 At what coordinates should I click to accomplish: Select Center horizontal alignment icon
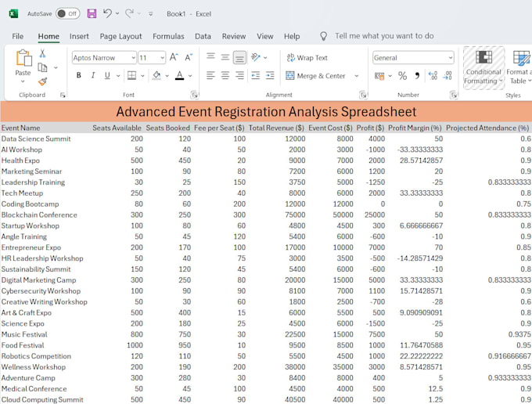[225, 75]
